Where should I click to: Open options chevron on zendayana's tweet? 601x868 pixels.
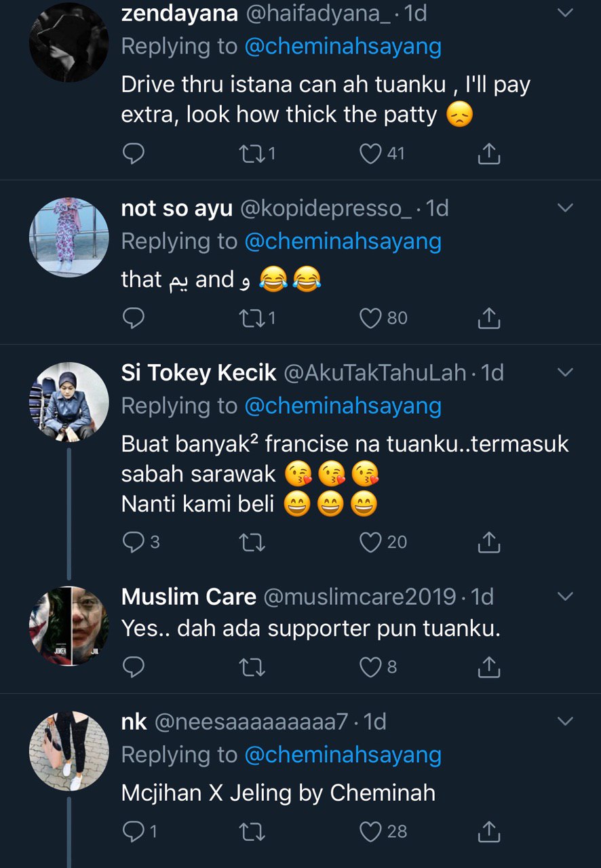[x=564, y=13]
